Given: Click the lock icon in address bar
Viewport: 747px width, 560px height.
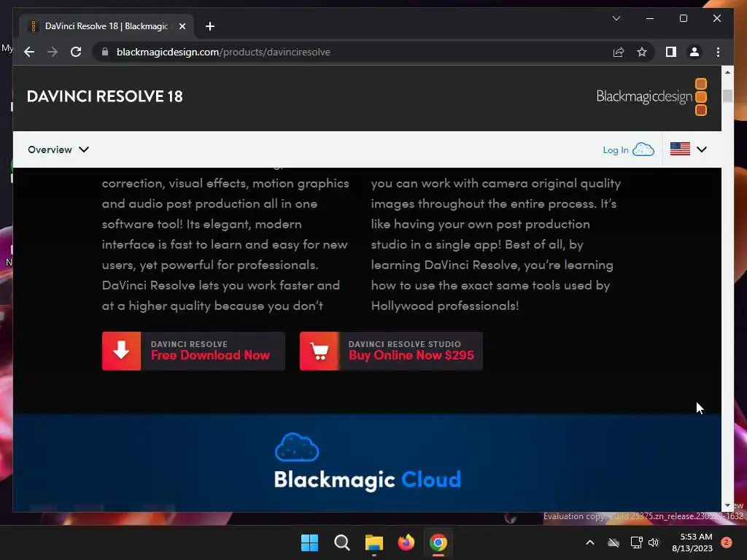Looking at the screenshot, I should pos(105,52).
